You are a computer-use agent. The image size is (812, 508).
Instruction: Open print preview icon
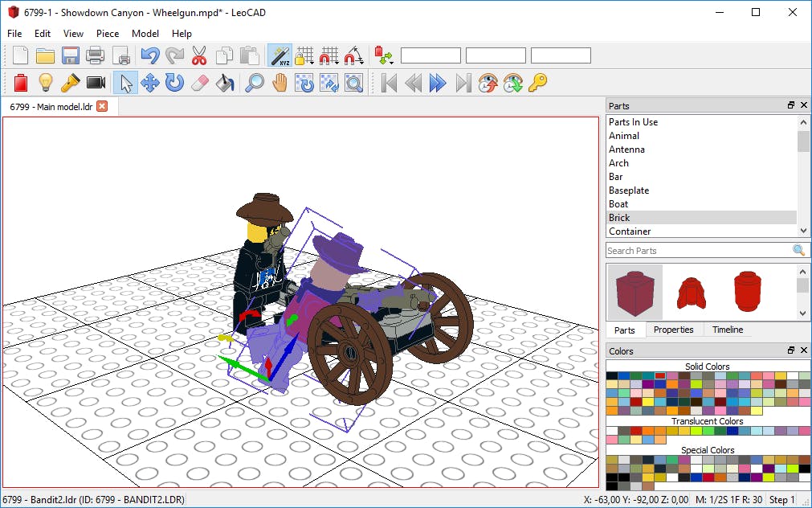pos(120,55)
